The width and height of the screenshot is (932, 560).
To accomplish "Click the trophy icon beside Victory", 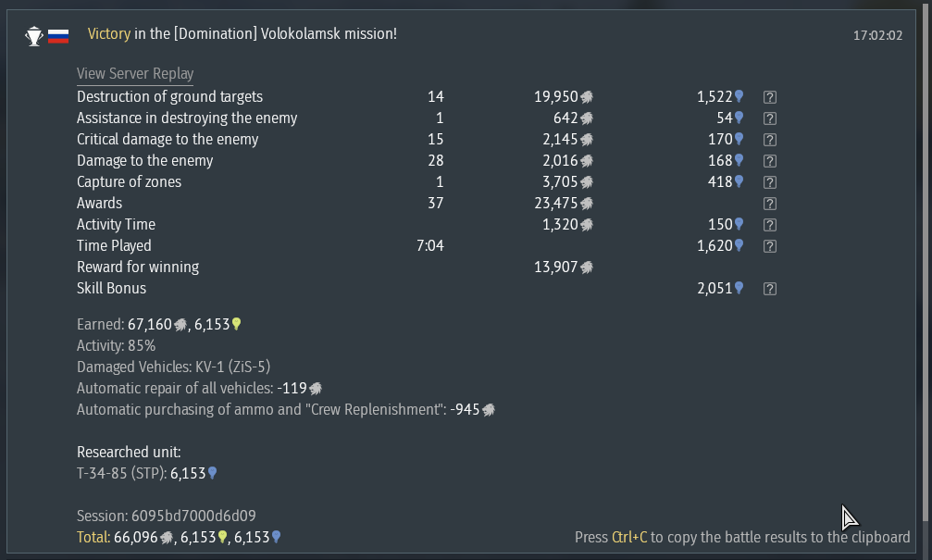I will 34,36.
